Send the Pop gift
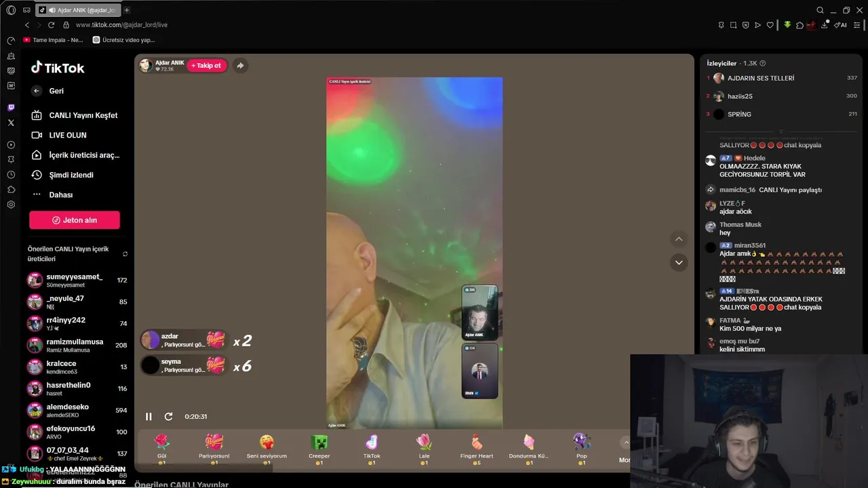Viewport: 868px width, 488px height. click(x=582, y=449)
